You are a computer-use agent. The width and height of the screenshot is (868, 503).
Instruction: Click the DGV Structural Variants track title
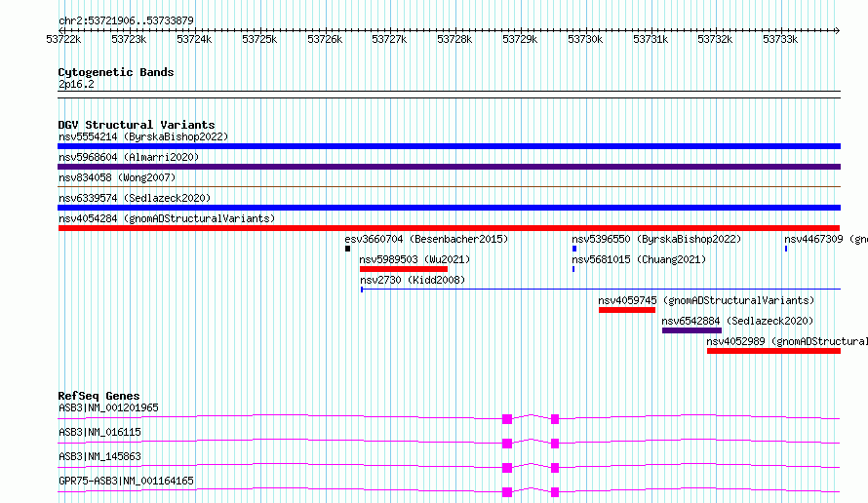pyautogui.click(x=137, y=125)
